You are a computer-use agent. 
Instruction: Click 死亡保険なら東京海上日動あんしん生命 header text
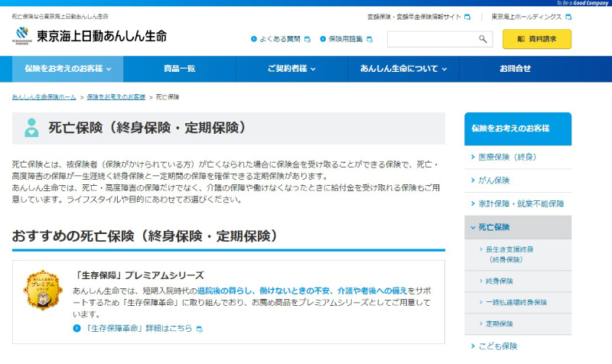[60, 16]
